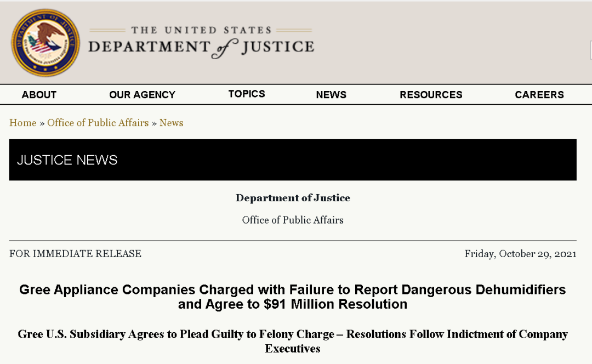Click the "Gree U.S. Subsidiary Agrees" subheadline
The image size is (592, 364).
(293, 341)
